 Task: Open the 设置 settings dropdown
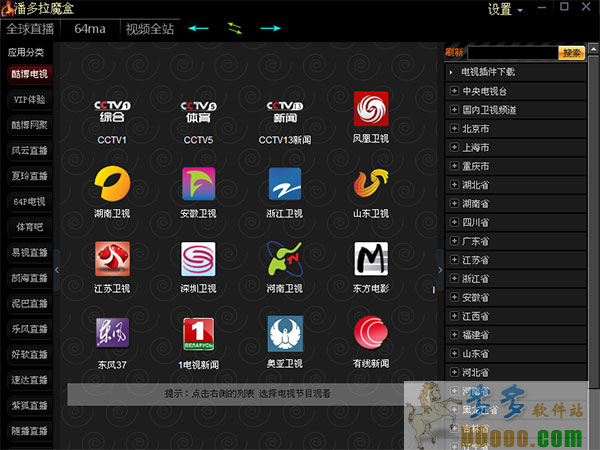click(505, 9)
